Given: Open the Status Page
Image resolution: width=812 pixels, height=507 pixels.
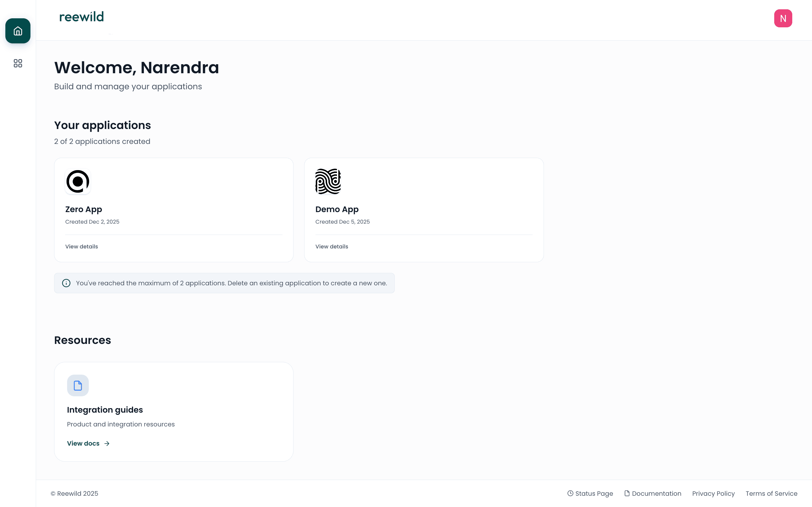Looking at the screenshot, I should tap(594, 493).
